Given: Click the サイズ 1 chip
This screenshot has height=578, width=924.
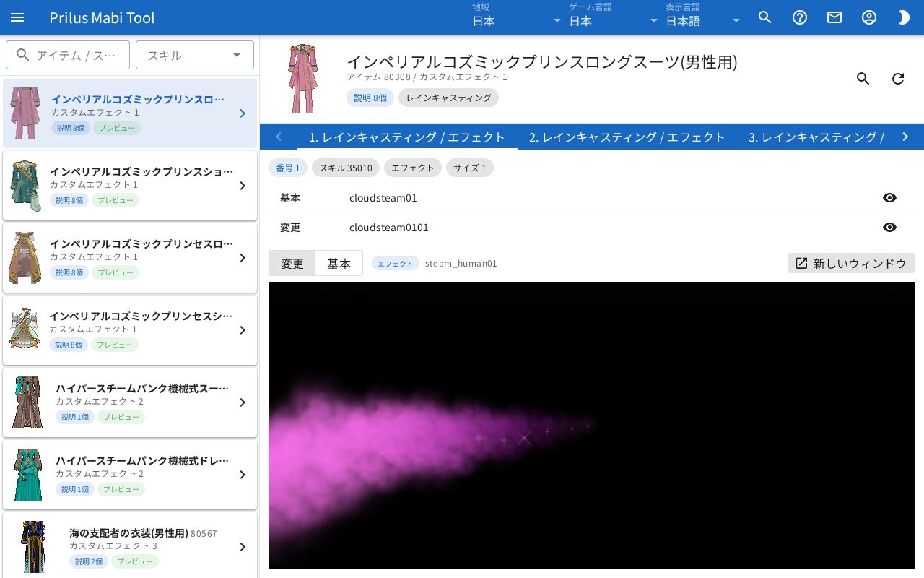Looking at the screenshot, I should point(470,168).
